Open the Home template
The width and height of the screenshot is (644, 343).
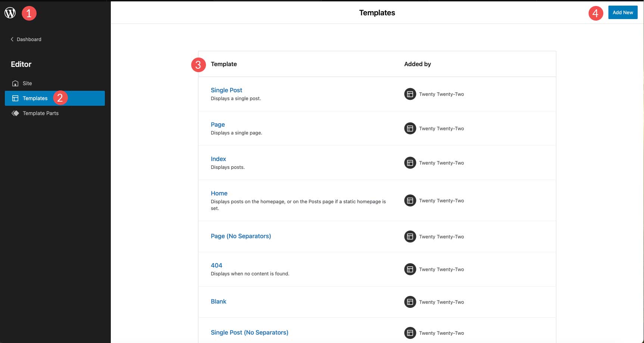point(219,193)
